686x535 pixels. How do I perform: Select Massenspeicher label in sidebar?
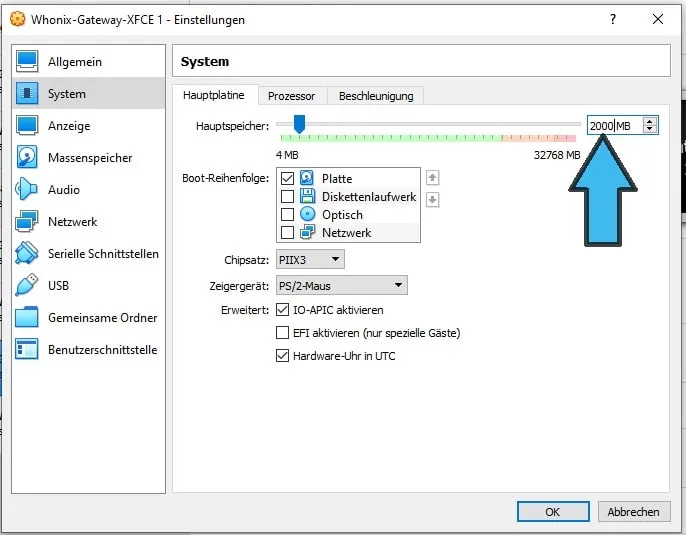tap(90, 157)
